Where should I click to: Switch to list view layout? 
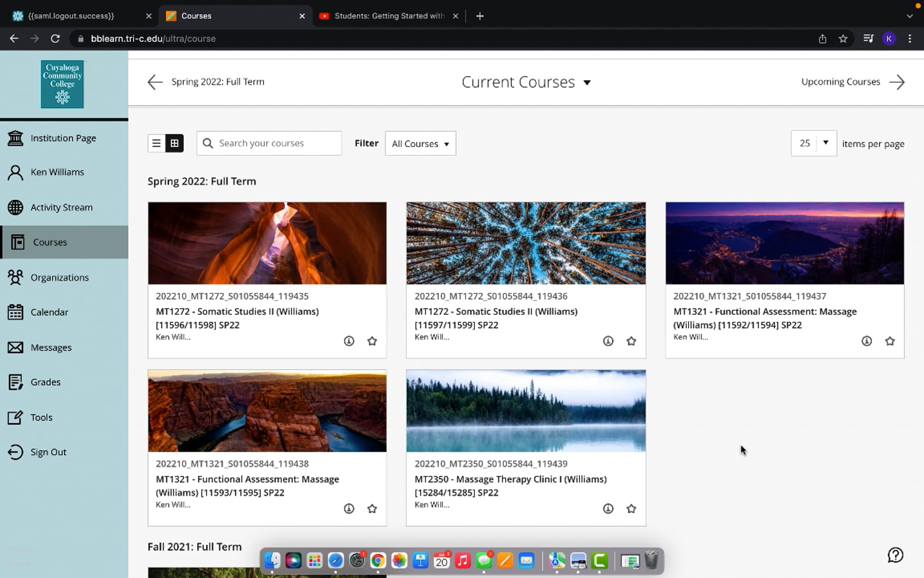156,143
